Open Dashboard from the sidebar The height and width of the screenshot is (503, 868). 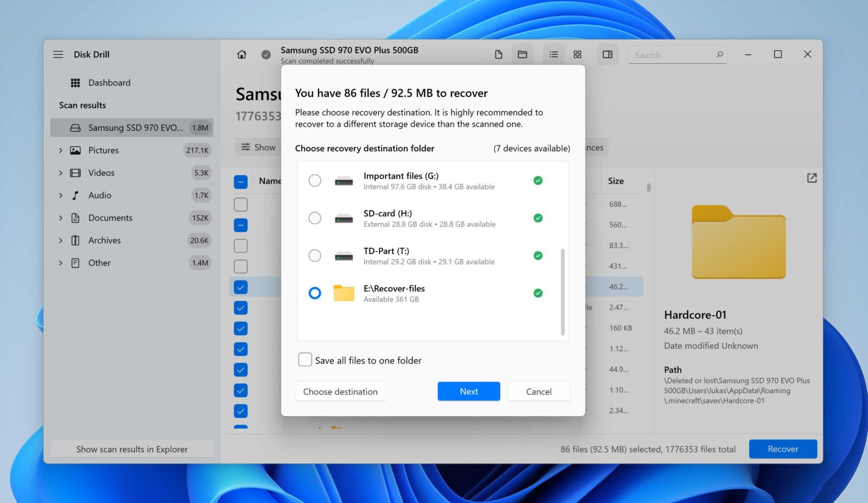click(x=109, y=83)
